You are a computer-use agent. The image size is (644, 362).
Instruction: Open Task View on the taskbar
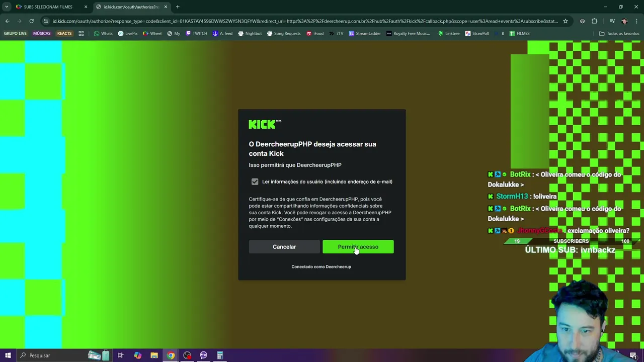click(x=121, y=355)
